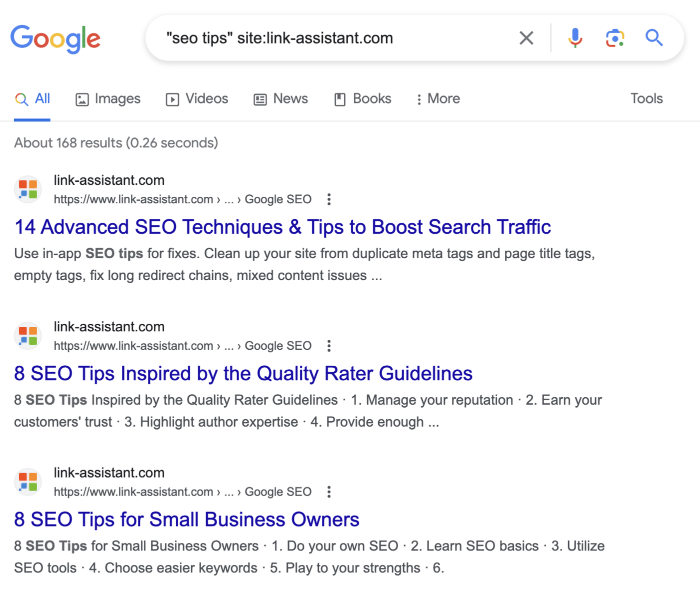Switch to the Images tab

coord(108,99)
